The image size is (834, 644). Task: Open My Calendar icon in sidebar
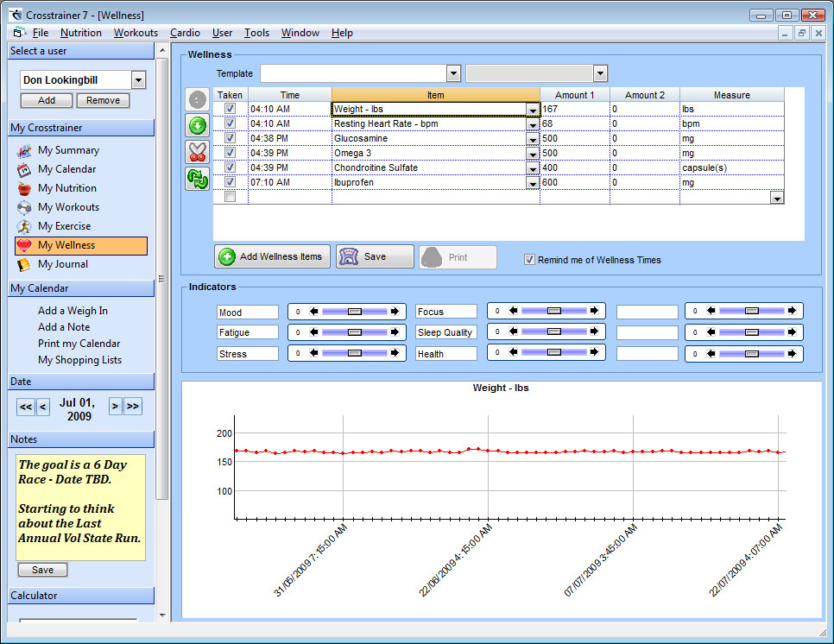pyautogui.click(x=24, y=170)
